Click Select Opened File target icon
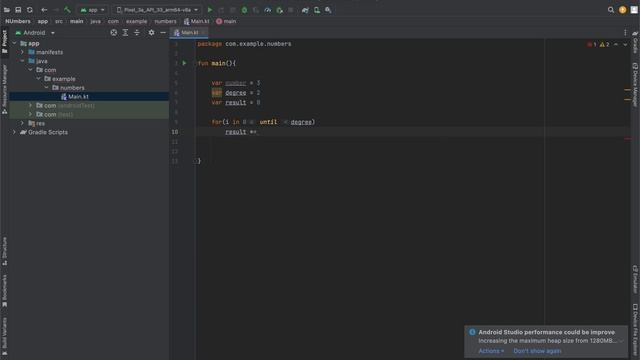This screenshot has height=360, width=640. pos(114,33)
